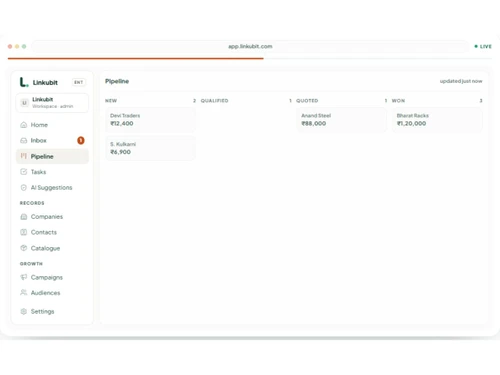Image resolution: width=500 pixels, height=375 pixels.
Task: Click the WON column header
Action: point(398,101)
